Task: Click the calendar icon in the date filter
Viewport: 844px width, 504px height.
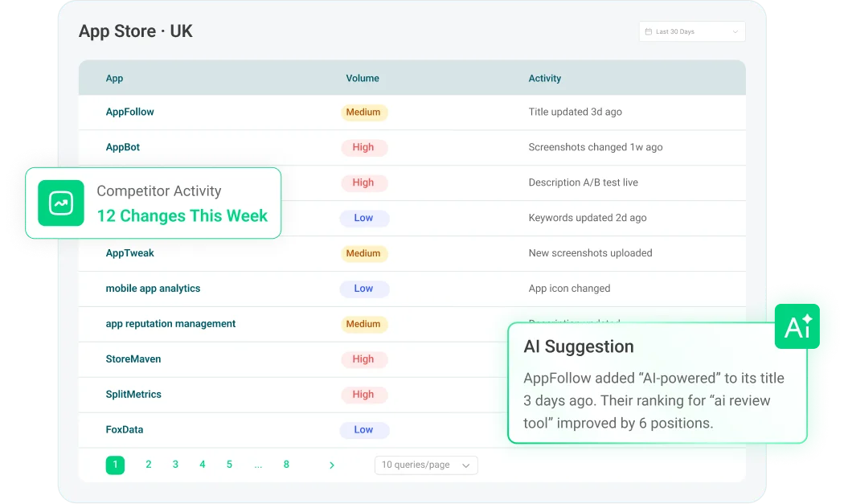Action: click(648, 32)
